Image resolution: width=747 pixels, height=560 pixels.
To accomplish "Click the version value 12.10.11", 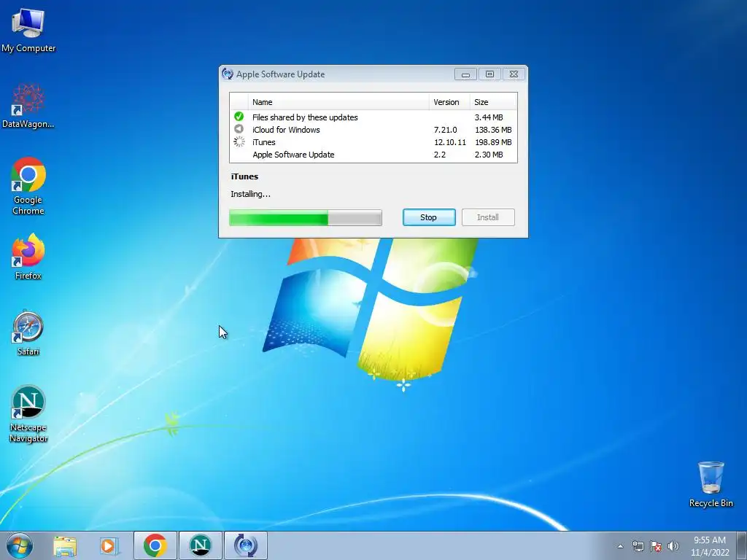I will [x=449, y=142].
